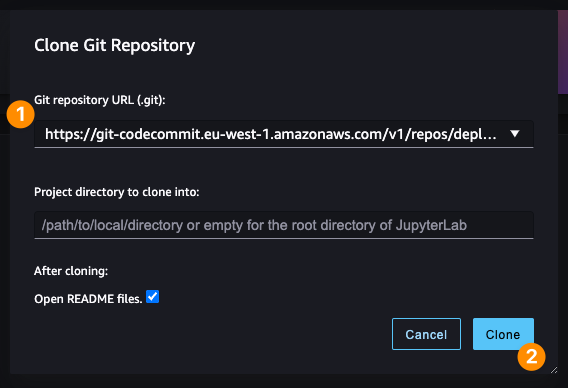The width and height of the screenshot is (568, 388).
Task: Click the orange step 1 marker
Action: (21, 114)
